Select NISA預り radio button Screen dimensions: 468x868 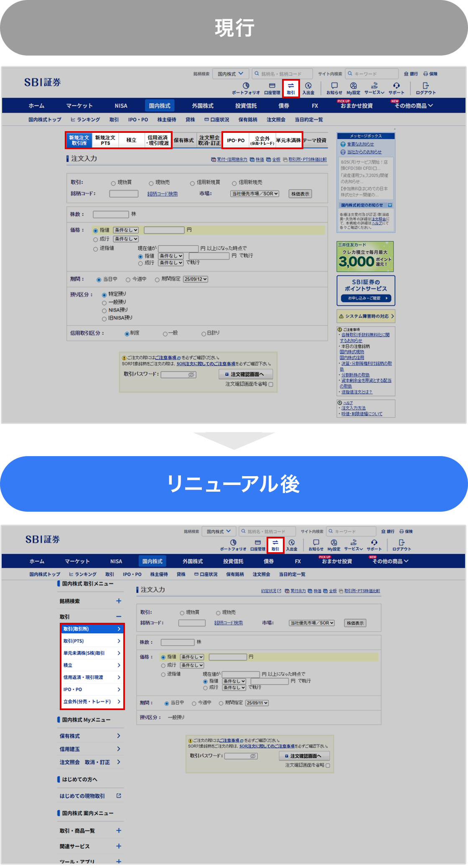(104, 311)
